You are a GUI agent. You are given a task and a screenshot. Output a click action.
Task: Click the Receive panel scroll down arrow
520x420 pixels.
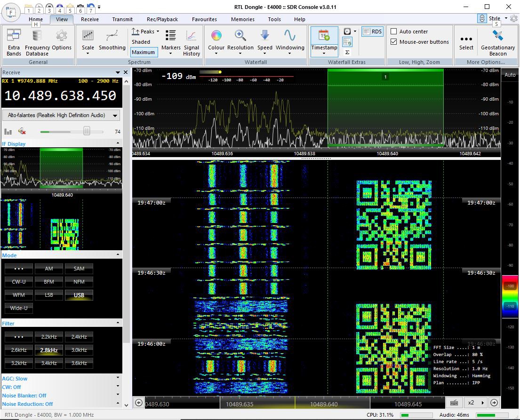(126, 405)
